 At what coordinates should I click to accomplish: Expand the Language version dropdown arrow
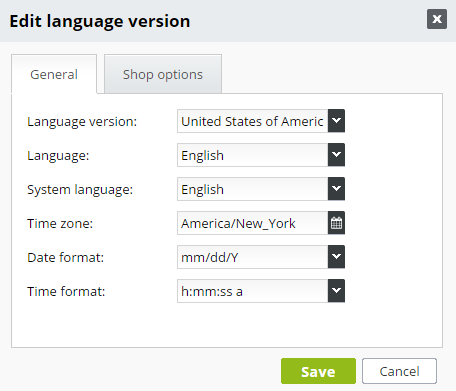336,121
